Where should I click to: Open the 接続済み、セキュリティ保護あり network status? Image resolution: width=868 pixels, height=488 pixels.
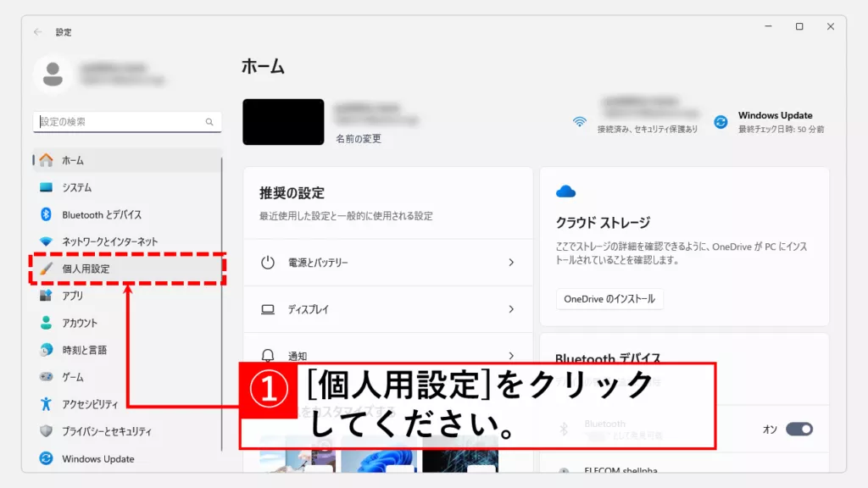pos(647,130)
